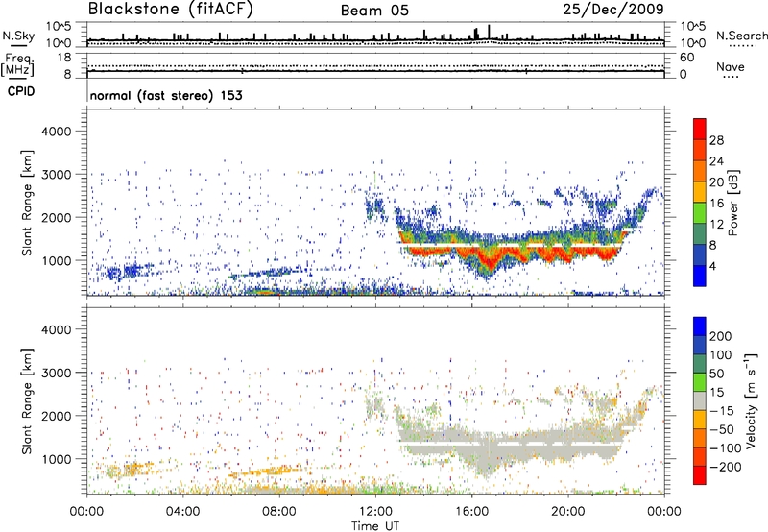Click the Blackstone (fitACF) title
Image resolution: width=768 pixels, height=532 pixels.
click(x=171, y=10)
